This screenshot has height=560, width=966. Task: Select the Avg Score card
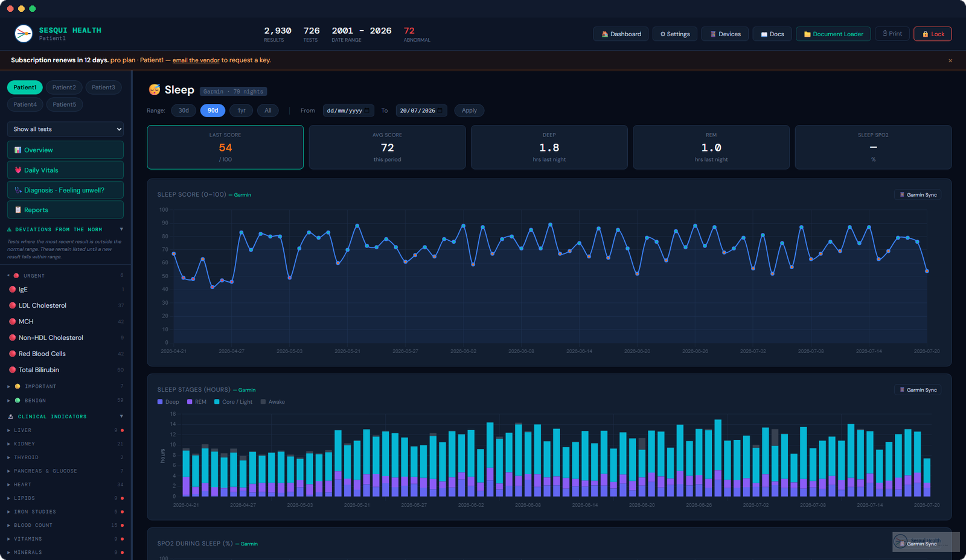[387, 147]
